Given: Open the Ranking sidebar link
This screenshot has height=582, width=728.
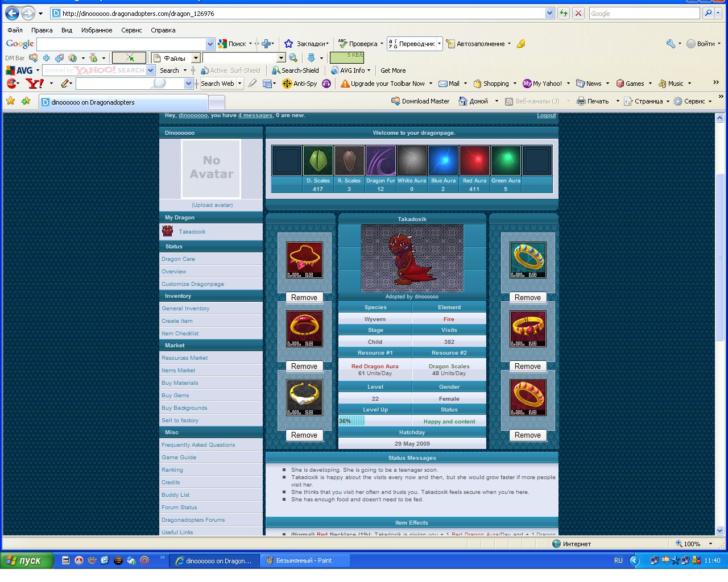Looking at the screenshot, I should [x=172, y=470].
